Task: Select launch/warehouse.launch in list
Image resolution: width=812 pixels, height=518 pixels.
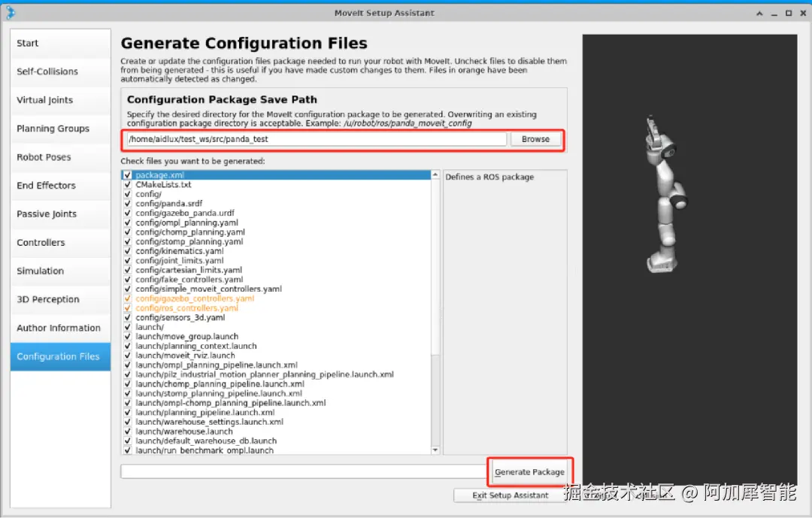Action: tap(184, 432)
